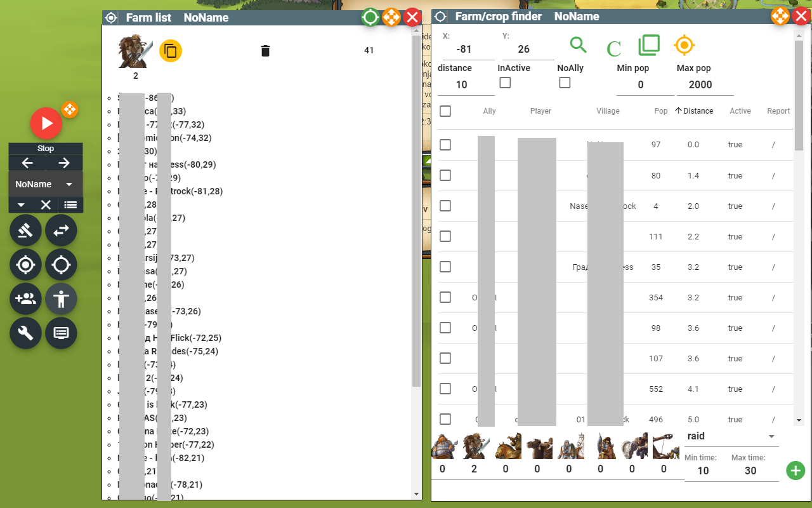Image resolution: width=812 pixels, height=508 pixels.
Task: Open the list view icon in the control panel
Action: (x=70, y=204)
